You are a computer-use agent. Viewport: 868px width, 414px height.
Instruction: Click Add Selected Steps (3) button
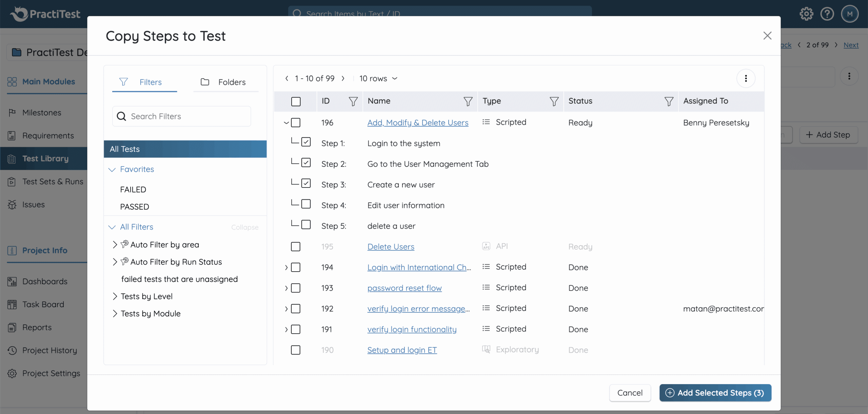[715, 393]
